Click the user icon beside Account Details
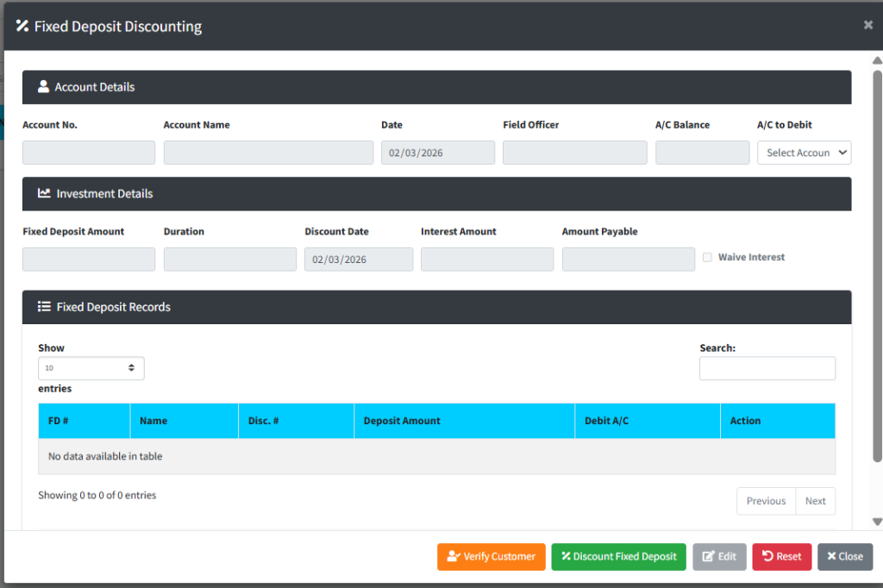Viewport: 883px width, 588px height. pyautogui.click(x=43, y=87)
